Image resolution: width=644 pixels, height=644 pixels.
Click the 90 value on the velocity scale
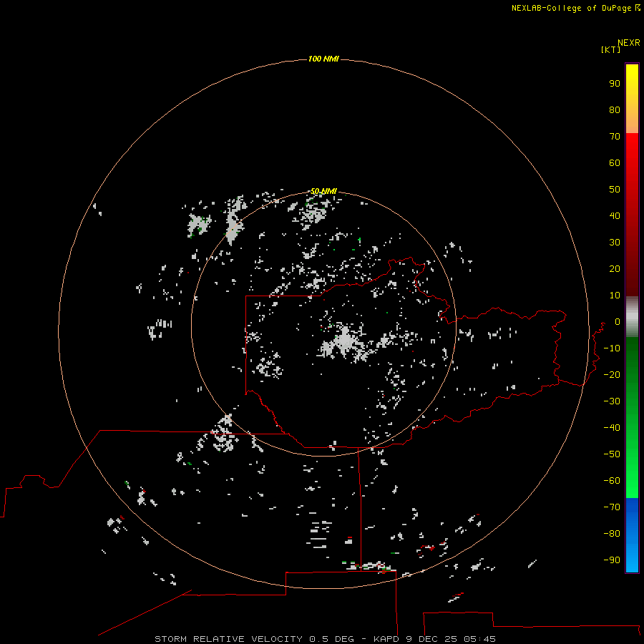click(x=615, y=84)
